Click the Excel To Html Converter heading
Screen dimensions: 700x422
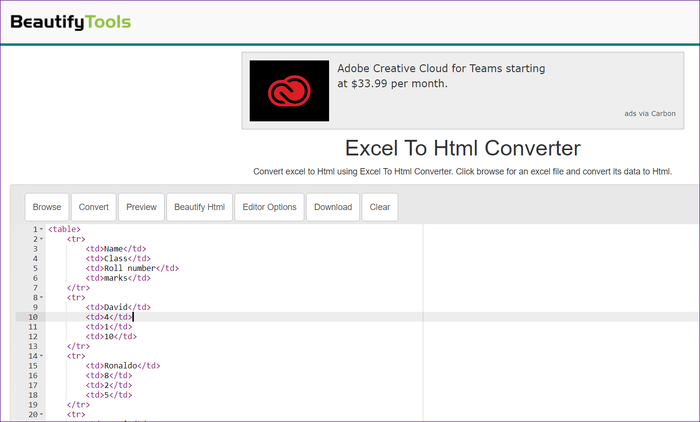pos(462,148)
